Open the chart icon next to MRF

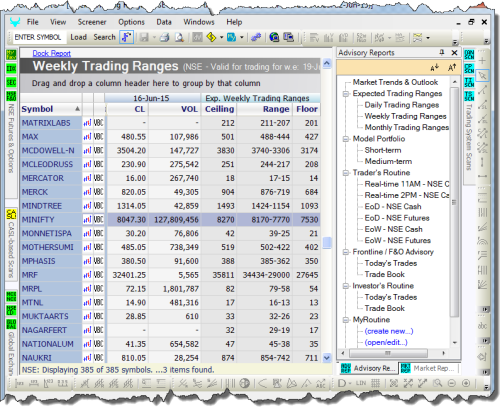pos(87,275)
